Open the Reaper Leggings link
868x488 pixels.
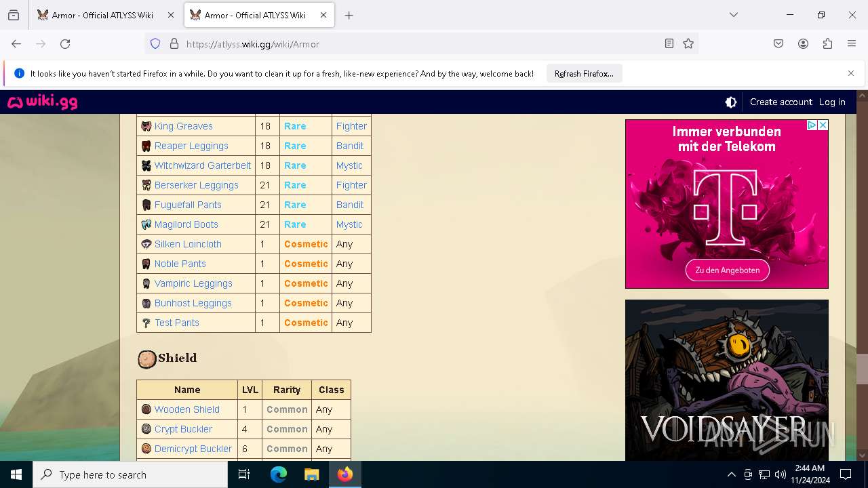(191, 146)
